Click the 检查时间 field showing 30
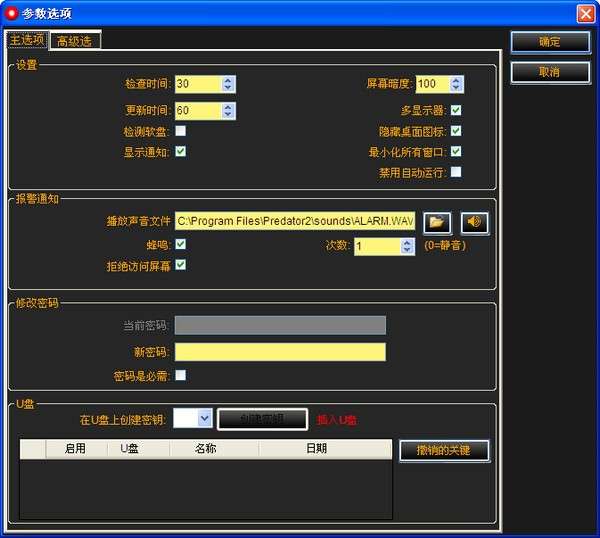Screen dimensions: 600x538 (x=198, y=84)
